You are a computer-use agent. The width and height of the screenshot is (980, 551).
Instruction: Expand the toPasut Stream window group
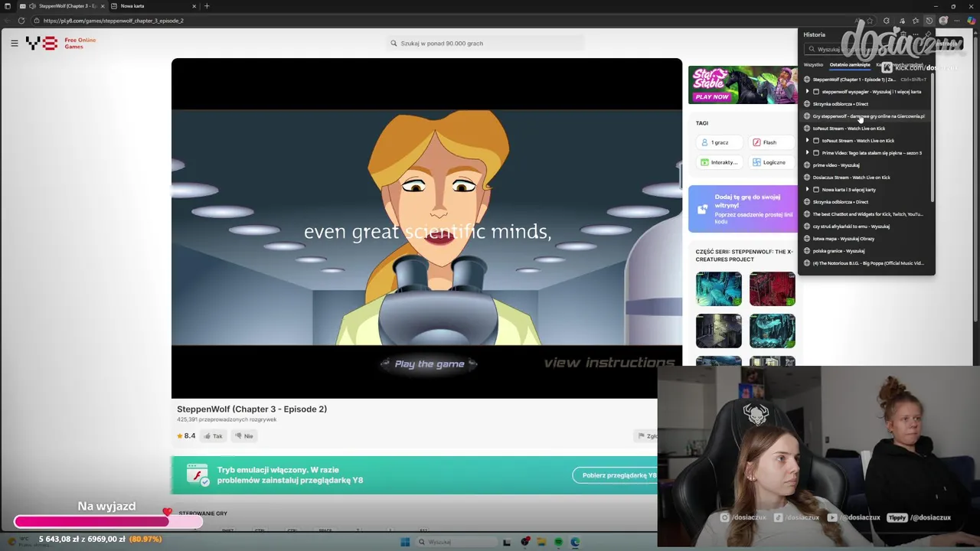tap(806, 141)
